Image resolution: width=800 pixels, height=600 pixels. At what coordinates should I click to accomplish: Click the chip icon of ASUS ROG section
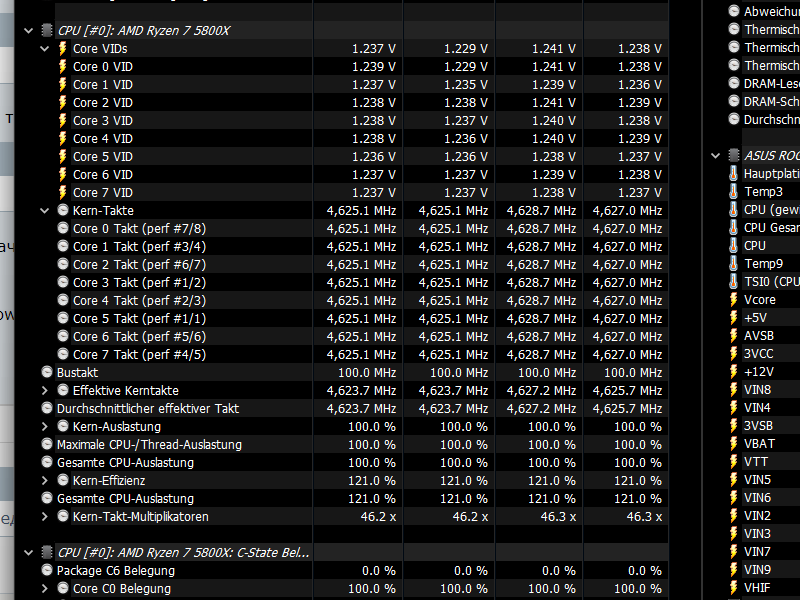coord(734,156)
